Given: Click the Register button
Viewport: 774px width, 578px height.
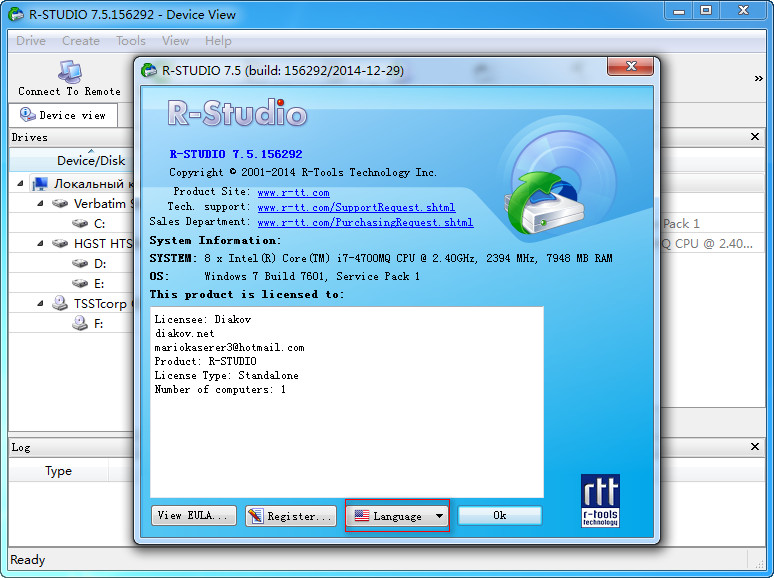Looking at the screenshot, I should (291, 516).
